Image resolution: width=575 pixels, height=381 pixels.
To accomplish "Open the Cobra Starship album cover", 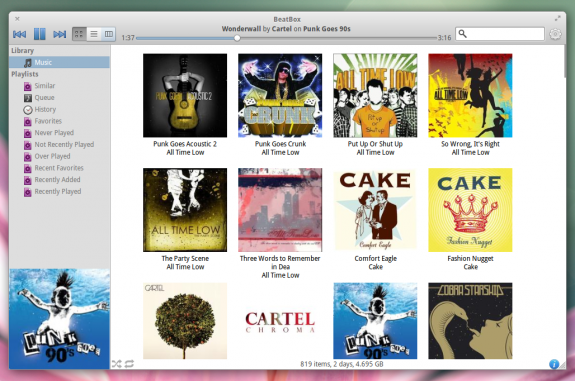I will pyautogui.click(x=470, y=321).
